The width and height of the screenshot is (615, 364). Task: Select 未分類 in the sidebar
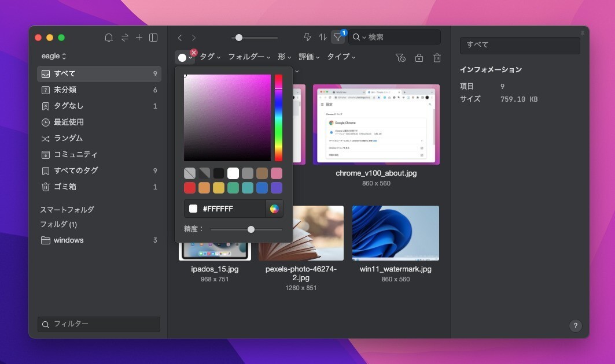pos(65,90)
